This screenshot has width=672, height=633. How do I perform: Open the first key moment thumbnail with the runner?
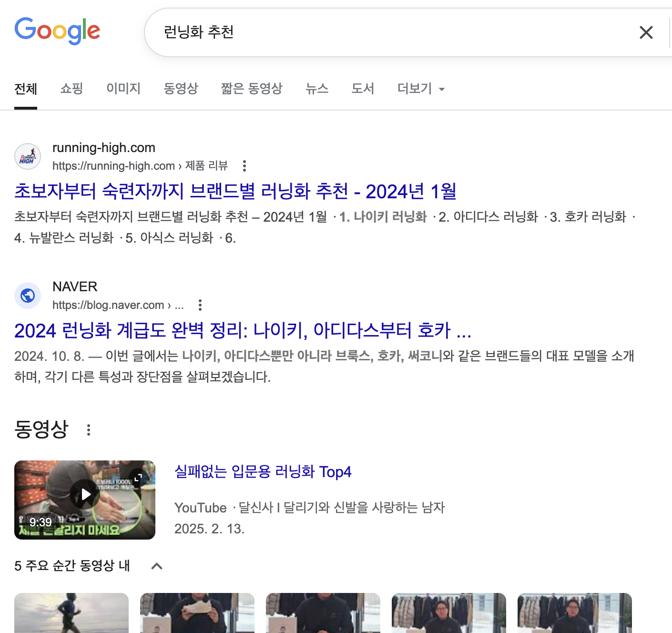[71, 613]
